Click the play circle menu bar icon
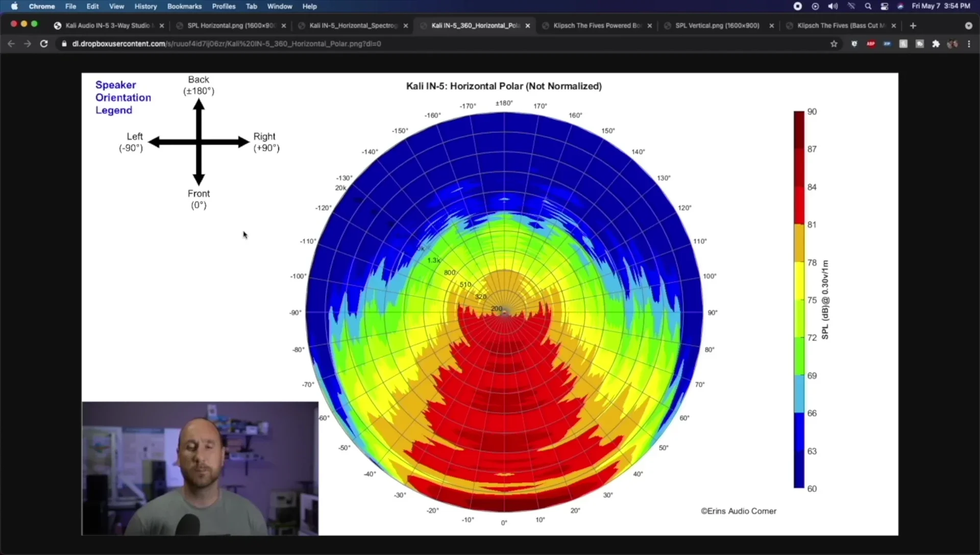The width and height of the screenshot is (980, 555). 815,6
